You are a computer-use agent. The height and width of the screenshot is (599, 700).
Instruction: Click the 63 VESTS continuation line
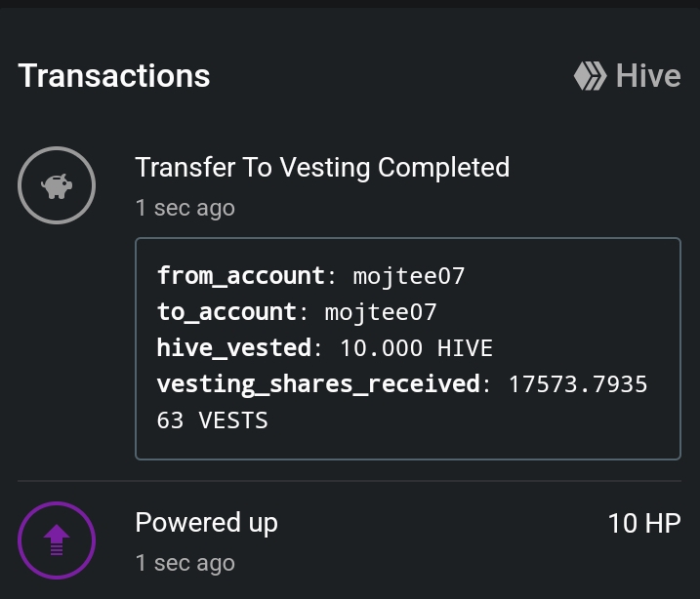tap(212, 420)
